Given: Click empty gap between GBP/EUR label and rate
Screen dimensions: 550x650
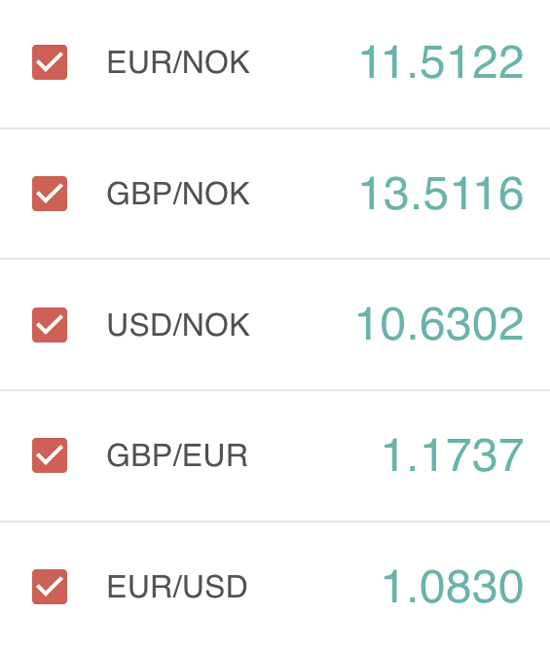Looking at the screenshot, I should point(315,455).
